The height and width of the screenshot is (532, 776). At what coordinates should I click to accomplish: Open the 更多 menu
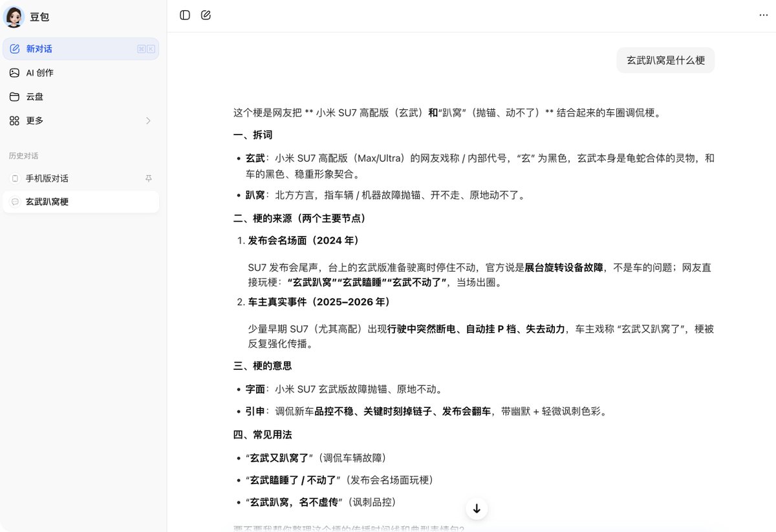81,121
